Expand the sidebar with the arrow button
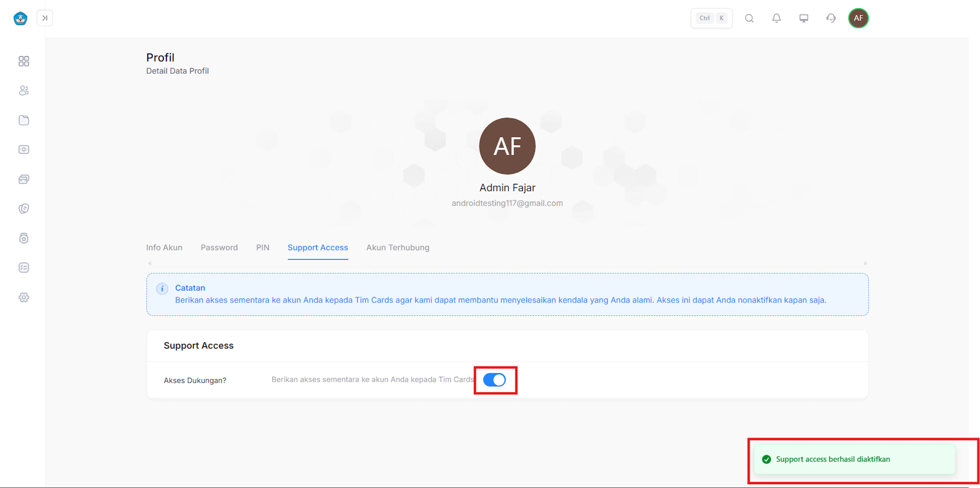Viewport: 980px width, 488px height. 45,18
